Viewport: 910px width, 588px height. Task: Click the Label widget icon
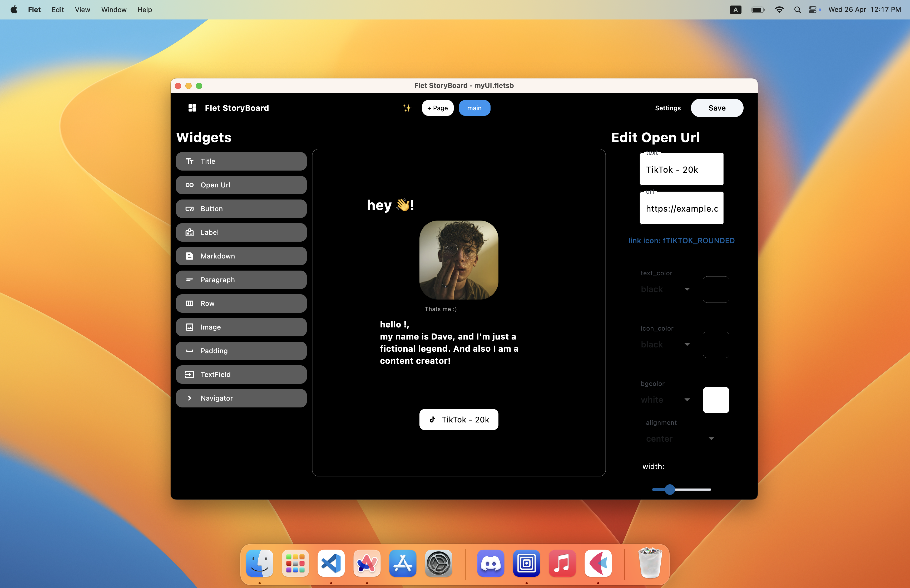[189, 232]
